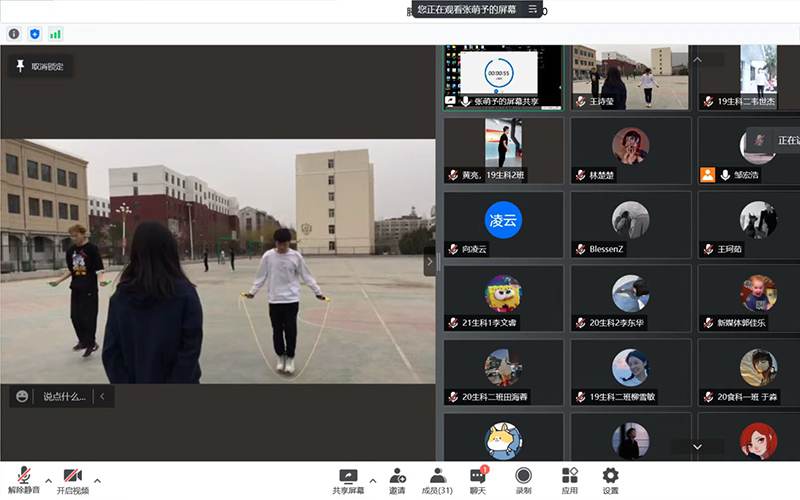Image resolution: width=800 pixels, height=500 pixels.
Task: Open video options arrow next to 开启视频
Action: click(x=97, y=481)
